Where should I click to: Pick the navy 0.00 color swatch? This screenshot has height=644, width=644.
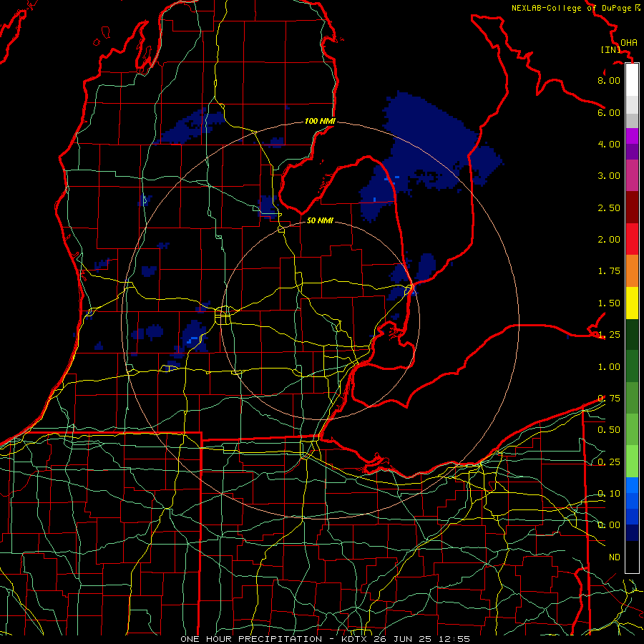click(x=632, y=533)
